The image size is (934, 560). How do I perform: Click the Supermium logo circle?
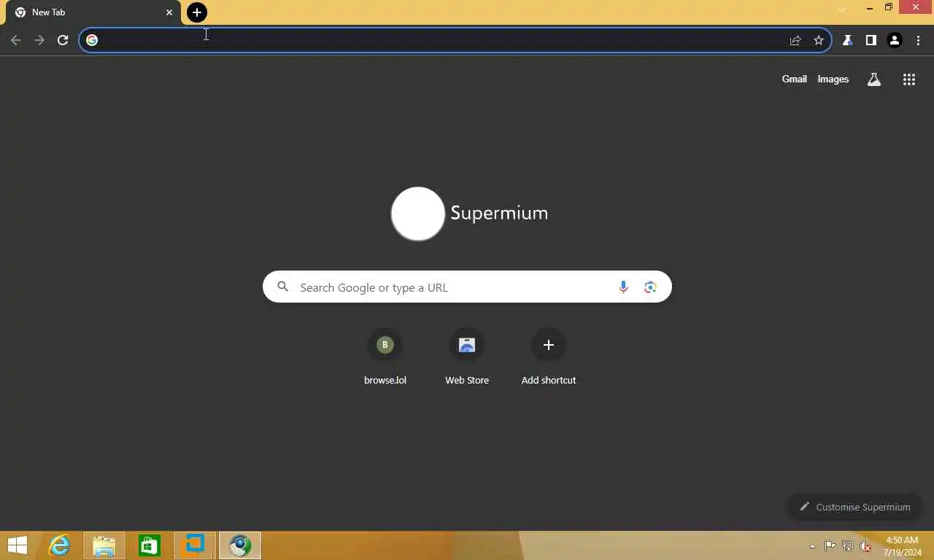(418, 214)
